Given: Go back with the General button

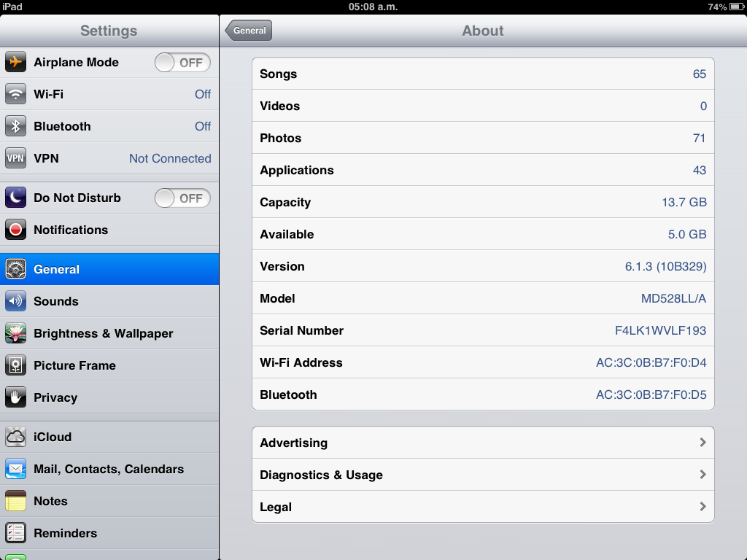Looking at the screenshot, I should pyautogui.click(x=249, y=31).
